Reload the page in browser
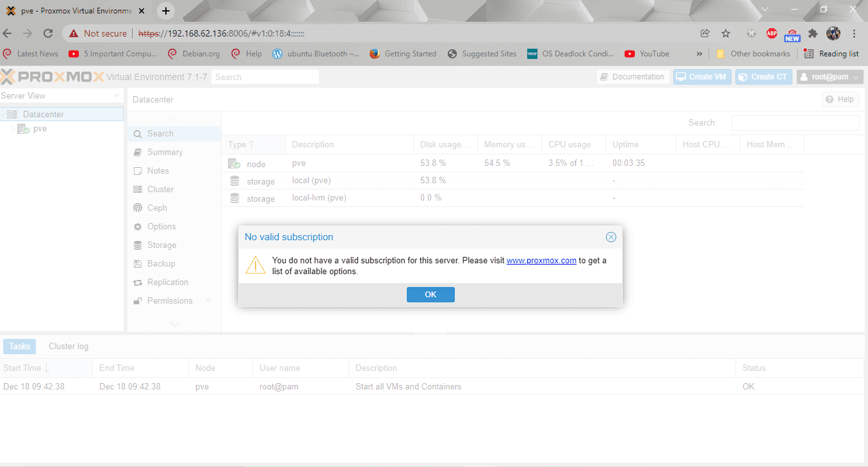Image resolution: width=868 pixels, height=467 pixels. [x=48, y=33]
